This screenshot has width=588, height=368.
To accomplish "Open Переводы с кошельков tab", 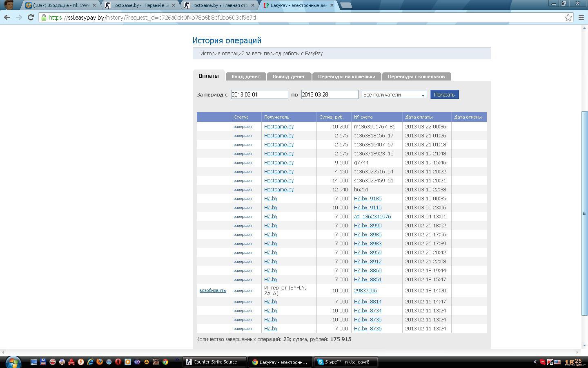I will [416, 76].
